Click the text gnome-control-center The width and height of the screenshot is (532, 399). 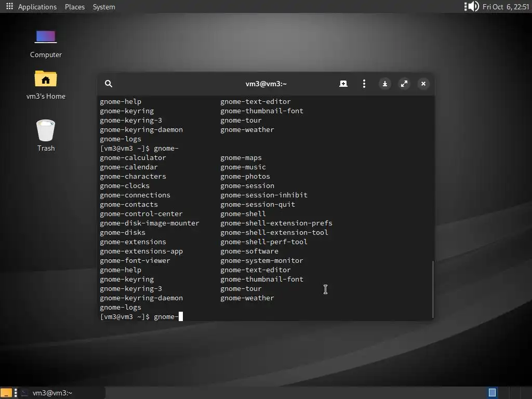point(141,214)
